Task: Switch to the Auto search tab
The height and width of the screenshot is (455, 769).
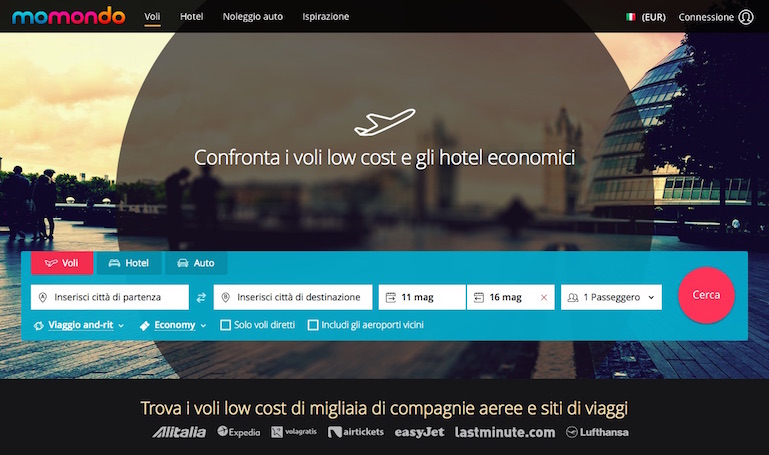Action: 196,263
